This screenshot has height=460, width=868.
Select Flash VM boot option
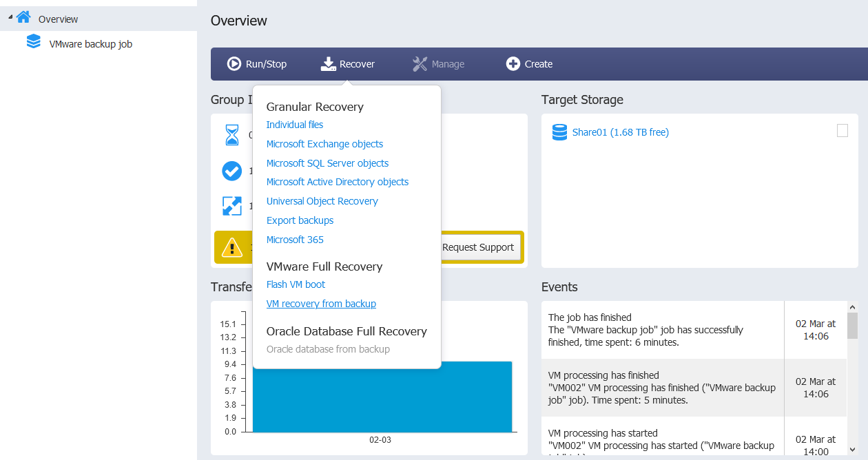point(296,284)
